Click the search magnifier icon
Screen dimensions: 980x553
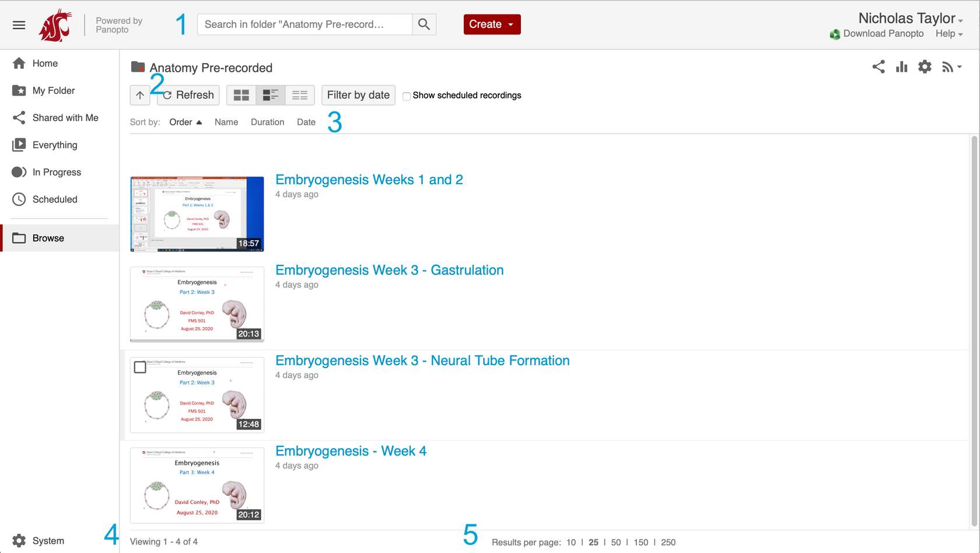[424, 24]
